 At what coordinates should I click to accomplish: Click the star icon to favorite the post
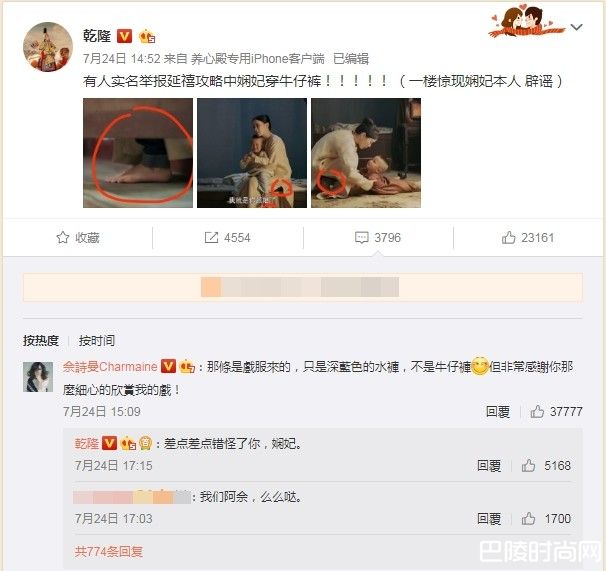(x=63, y=237)
